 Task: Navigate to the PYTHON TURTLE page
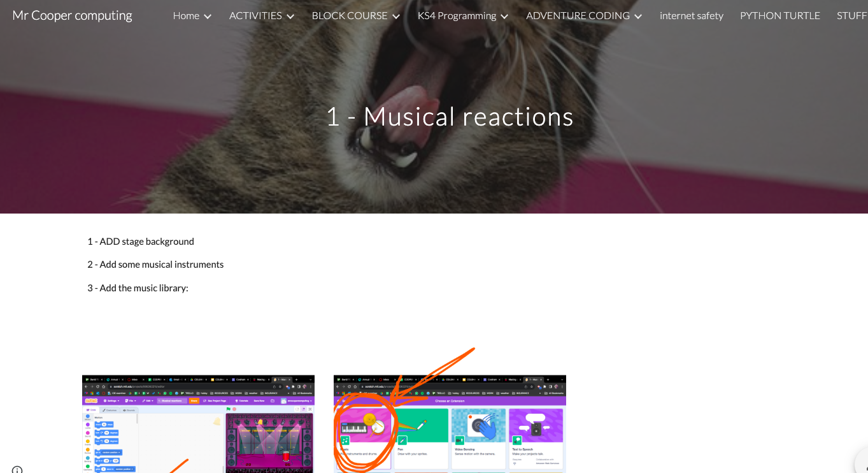(x=779, y=16)
